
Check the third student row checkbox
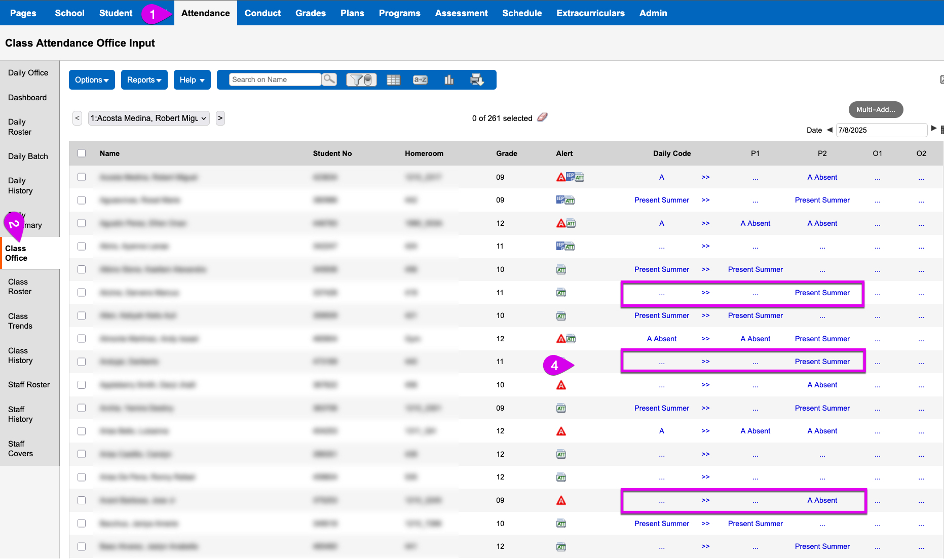(x=82, y=223)
